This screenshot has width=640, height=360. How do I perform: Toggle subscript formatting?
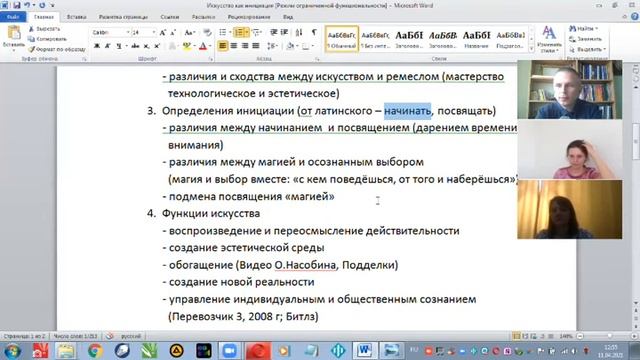point(147,46)
